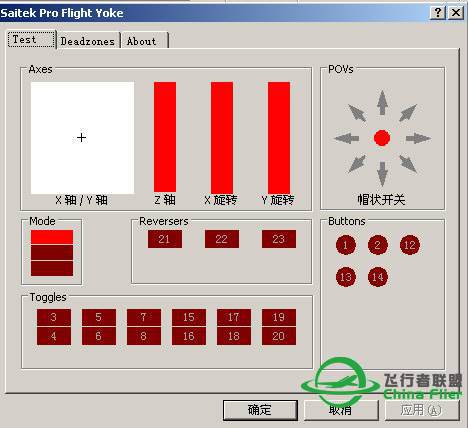Click the POV center red dot
Image resolution: width=468 pixels, height=428 pixels.
click(382, 138)
